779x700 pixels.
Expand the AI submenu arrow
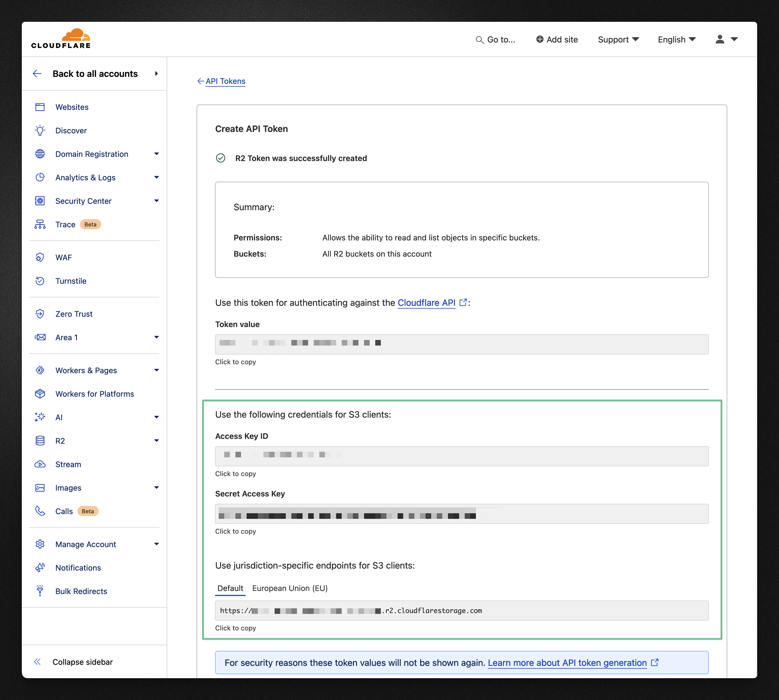[157, 417]
